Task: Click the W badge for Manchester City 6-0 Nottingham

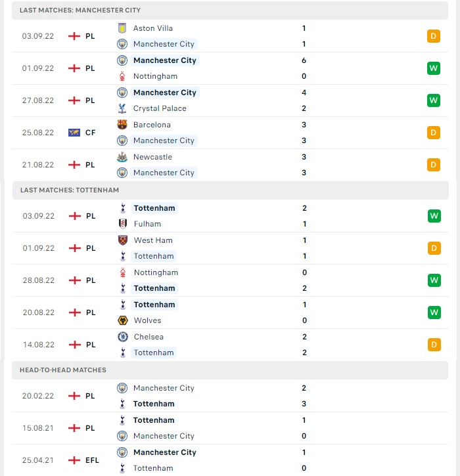Action: (x=434, y=68)
